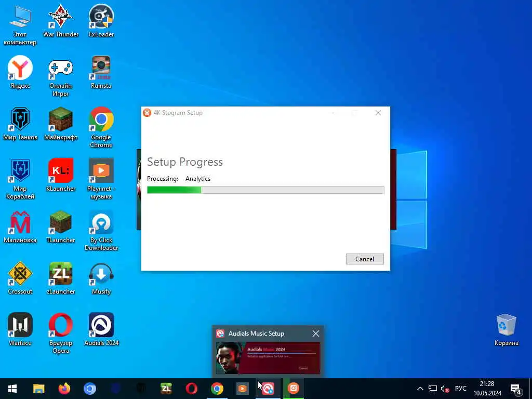The width and height of the screenshot is (532, 399).
Task: Launch the War Thunder shortcut
Action: 61,21
